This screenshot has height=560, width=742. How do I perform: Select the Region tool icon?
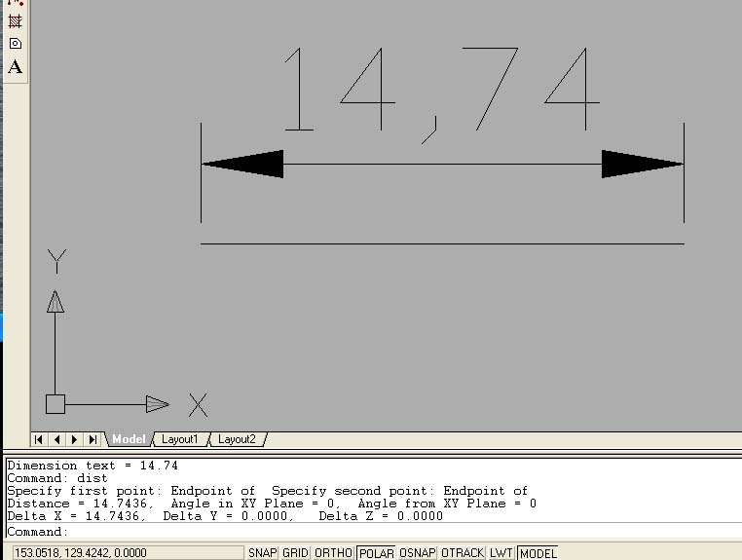[16, 44]
